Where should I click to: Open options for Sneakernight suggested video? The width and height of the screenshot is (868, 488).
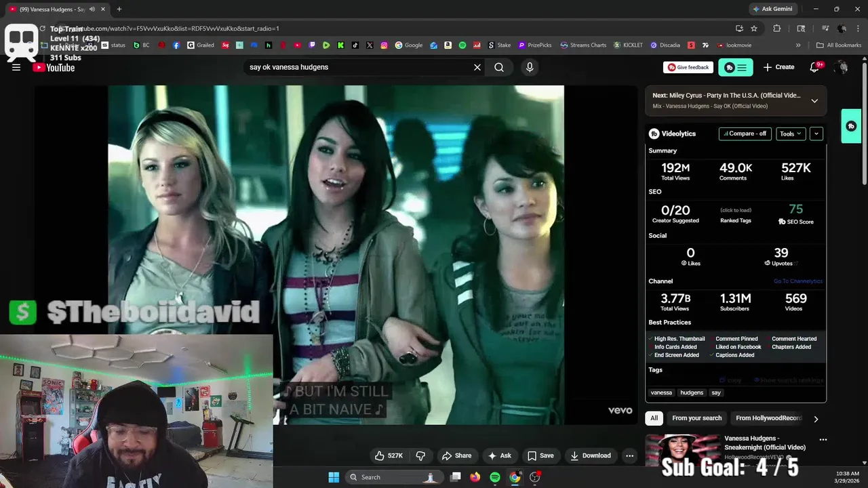pyautogui.click(x=823, y=439)
